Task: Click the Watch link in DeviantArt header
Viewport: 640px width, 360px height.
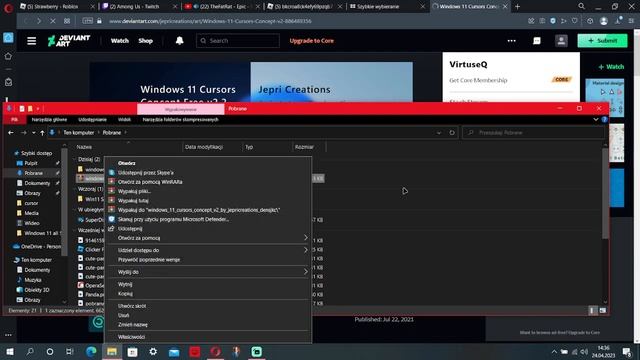Action: coord(120,41)
